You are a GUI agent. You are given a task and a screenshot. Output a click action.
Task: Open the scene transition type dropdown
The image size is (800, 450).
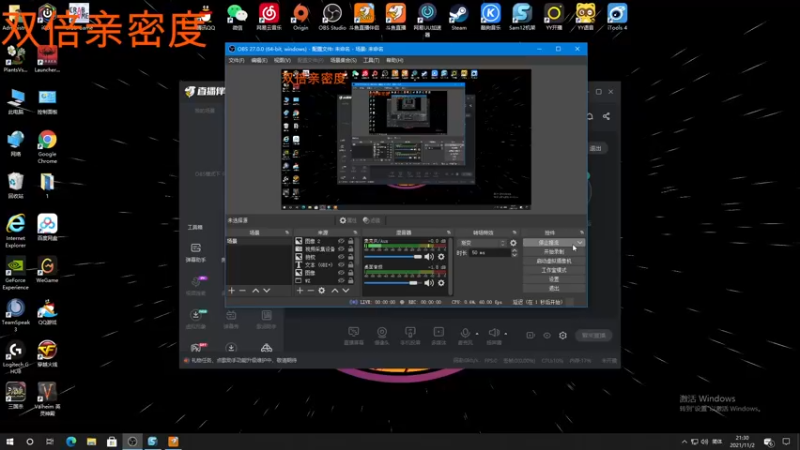click(482, 243)
